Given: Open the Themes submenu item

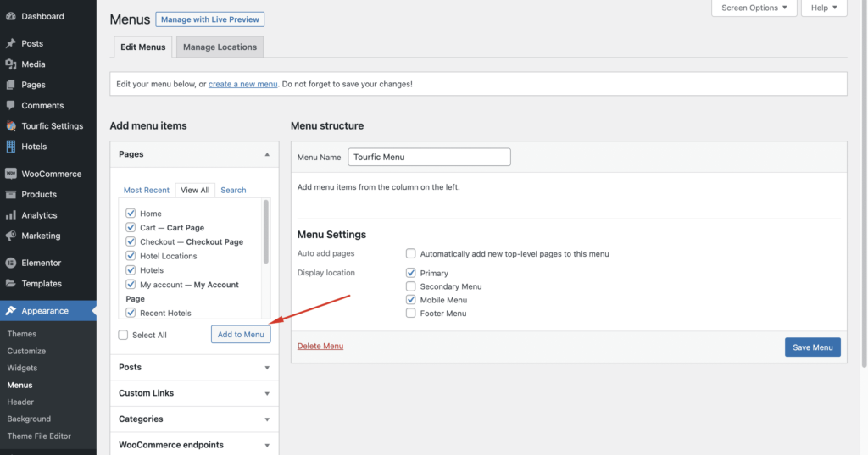Looking at the screenshot, I should click(21, 334).
